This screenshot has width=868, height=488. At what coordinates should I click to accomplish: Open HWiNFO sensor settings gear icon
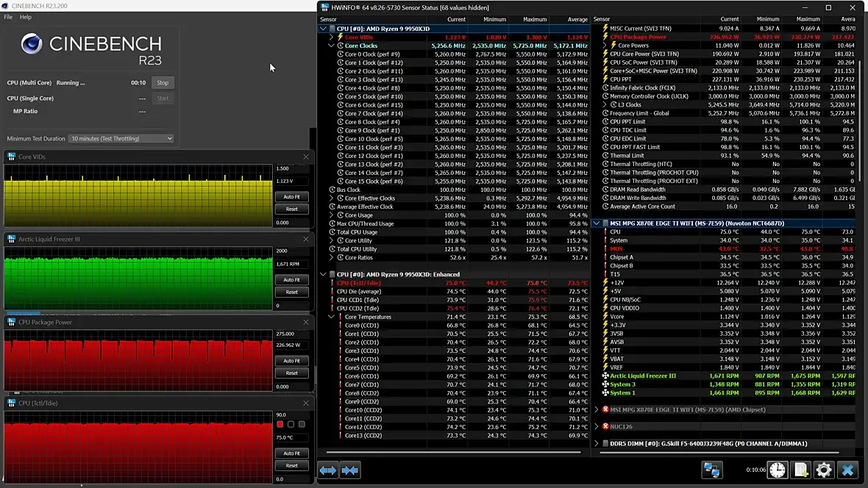tap(824, 470)
